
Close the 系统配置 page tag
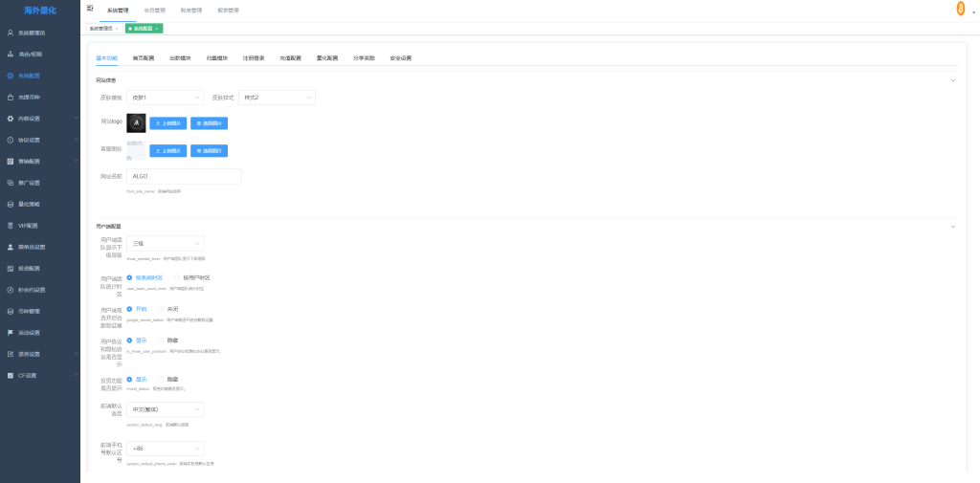point(157,29)
